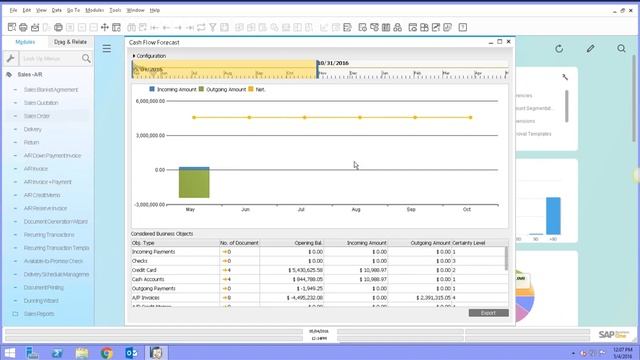Image resolution: width=640 pixels, height=360 pixels.
Task: Expand the Configuration section
Action: pos(149,56)
